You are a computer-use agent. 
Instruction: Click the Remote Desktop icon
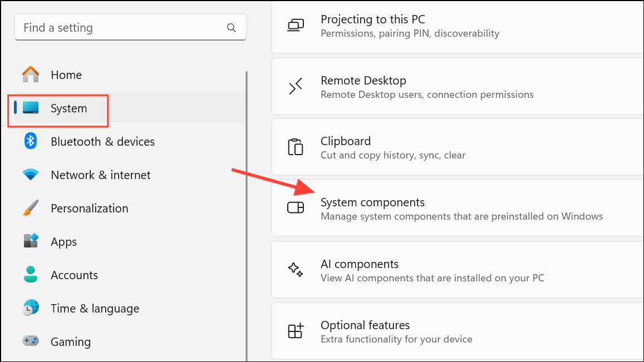tap(296, 87)
